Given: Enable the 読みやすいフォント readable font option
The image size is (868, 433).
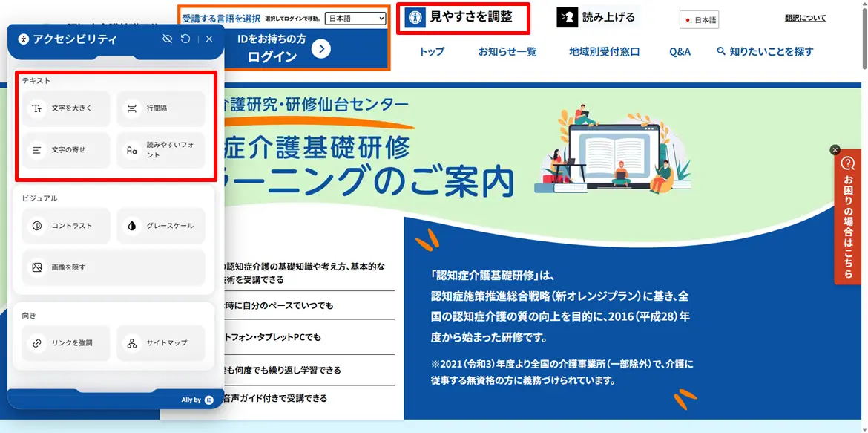Looking at the screenshot, I should tap(162, 150).
